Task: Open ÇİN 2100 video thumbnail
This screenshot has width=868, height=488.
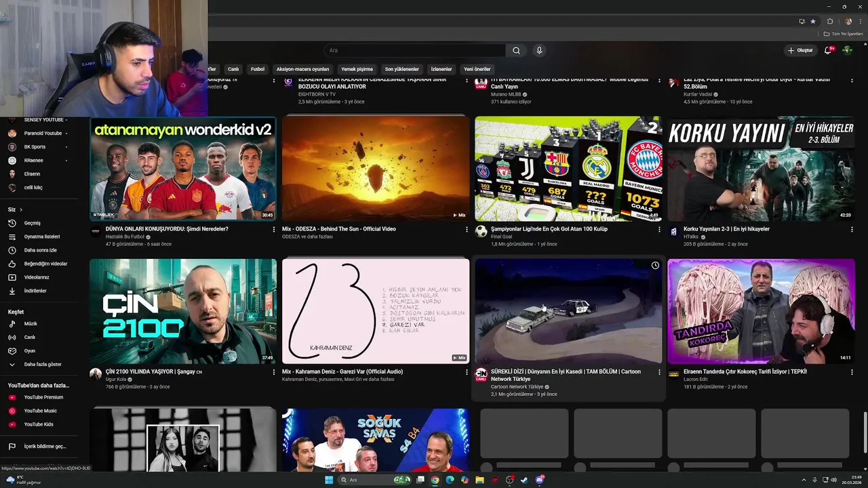Action: tap(183, 311)
